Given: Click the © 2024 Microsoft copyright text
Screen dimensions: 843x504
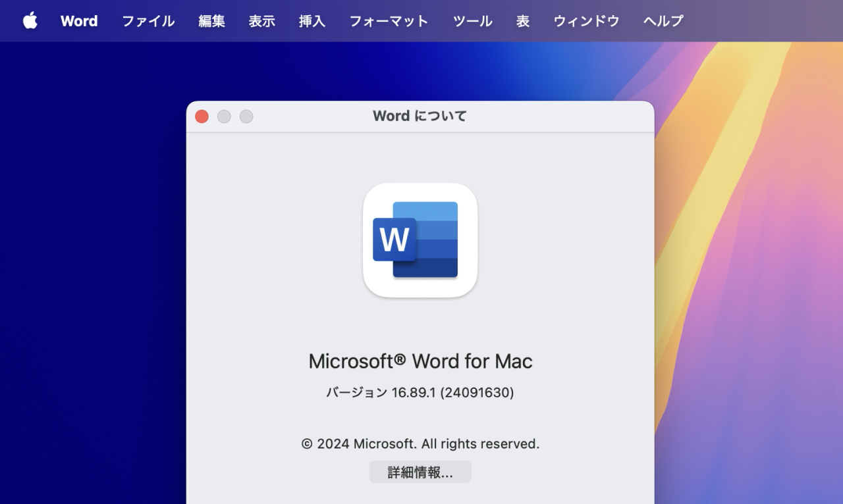Looking at the screenshot, I should (x=420, y=444).
